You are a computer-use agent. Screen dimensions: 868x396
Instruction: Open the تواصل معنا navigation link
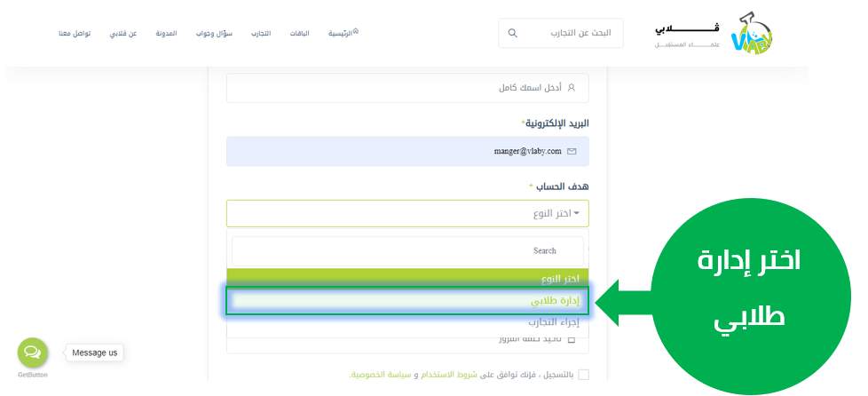(x=75, y=34)
